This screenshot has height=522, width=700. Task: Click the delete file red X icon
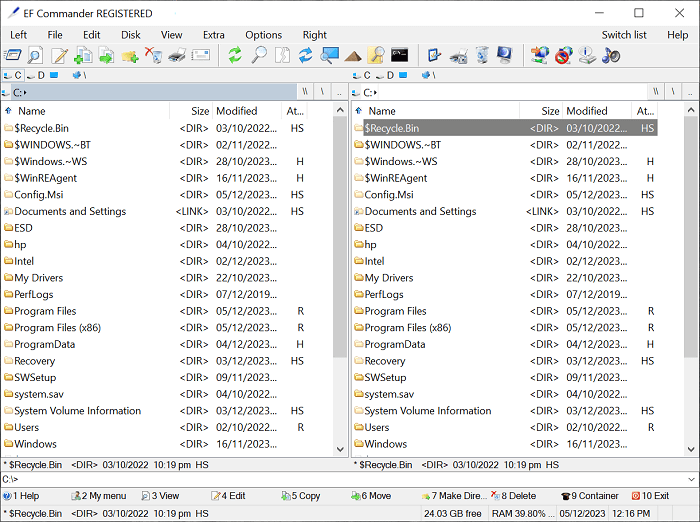(x=153, y=55)
